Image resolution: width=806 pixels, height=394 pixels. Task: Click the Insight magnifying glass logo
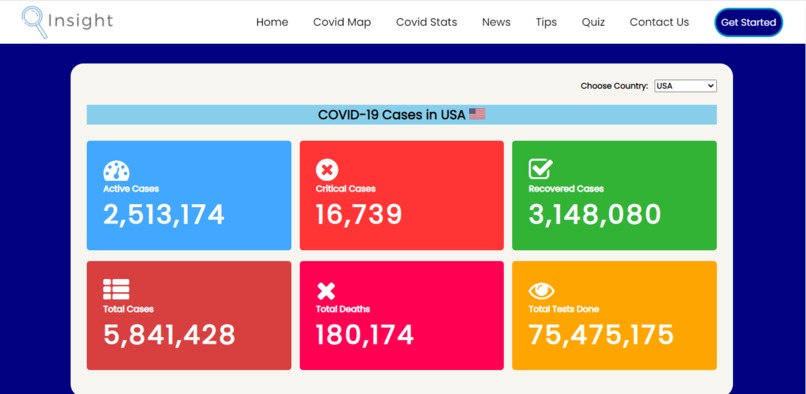[x=34, y=22]
